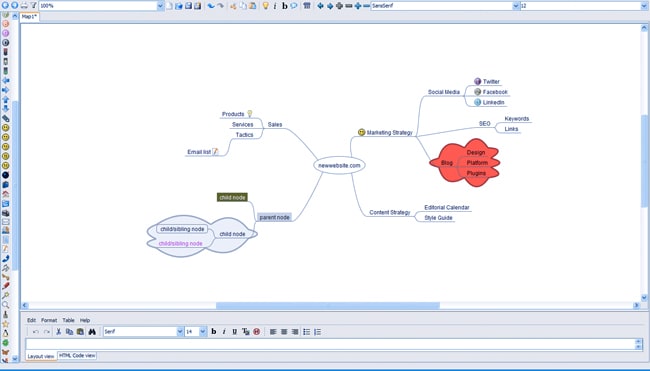650x371 pixels.
Task: Select the penguin icon in left icon bar
Action: coord(5,333)
